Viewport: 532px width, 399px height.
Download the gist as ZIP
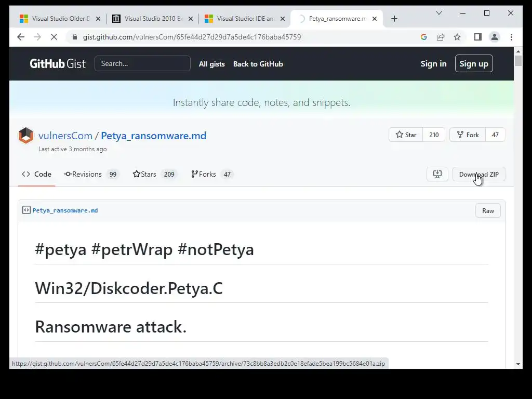[478, 174]
